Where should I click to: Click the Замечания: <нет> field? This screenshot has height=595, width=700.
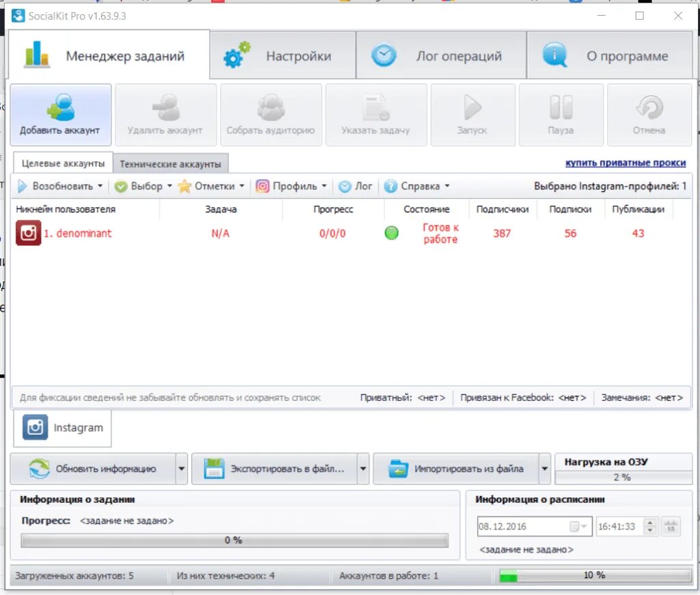[x=642, y=398]
